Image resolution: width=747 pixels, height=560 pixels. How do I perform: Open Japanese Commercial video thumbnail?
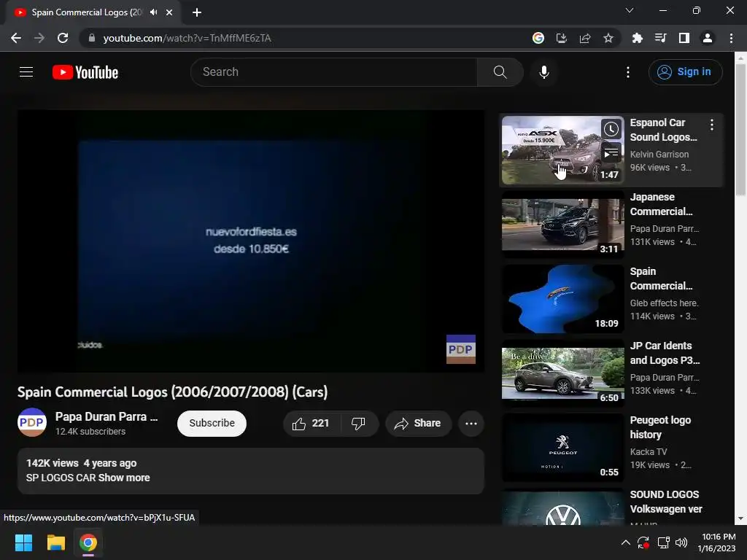pos(562,225)
